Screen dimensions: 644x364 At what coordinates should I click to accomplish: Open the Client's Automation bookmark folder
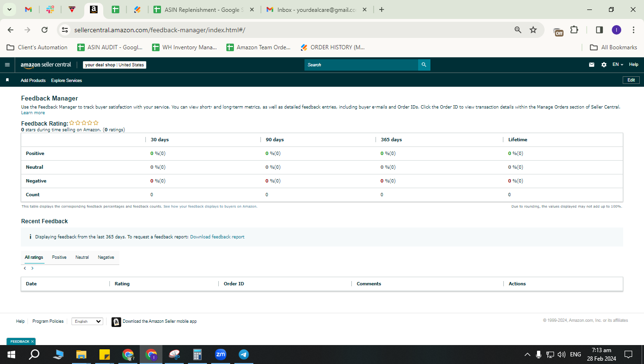click(x=37, y=47)
